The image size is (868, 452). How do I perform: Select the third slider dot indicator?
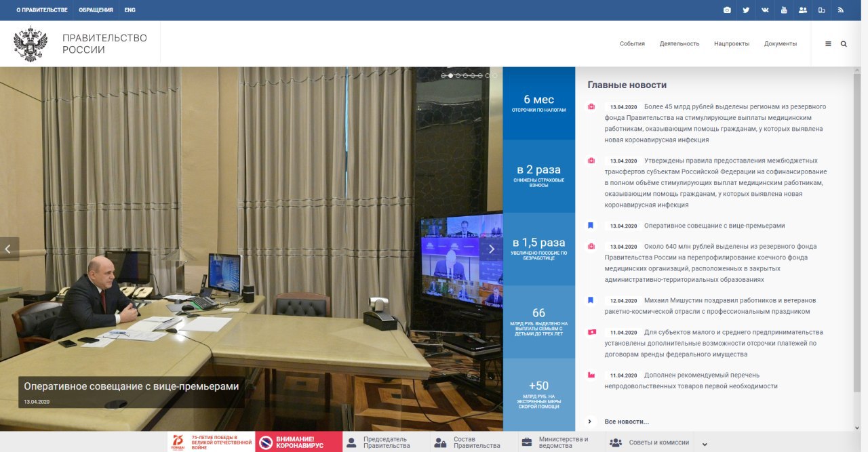pos(458,76)
